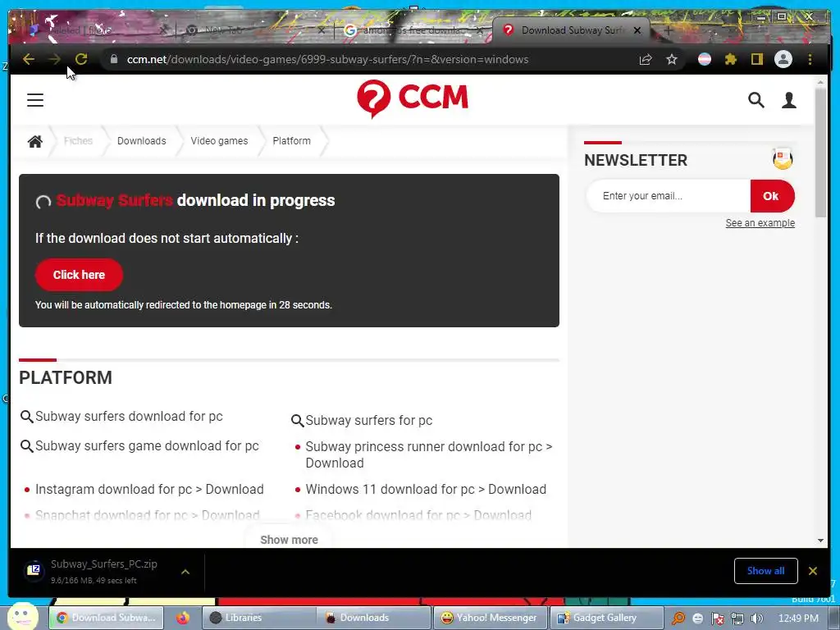
Task: Close the Download Subway Surfers tab
Action: coord(637,30)
